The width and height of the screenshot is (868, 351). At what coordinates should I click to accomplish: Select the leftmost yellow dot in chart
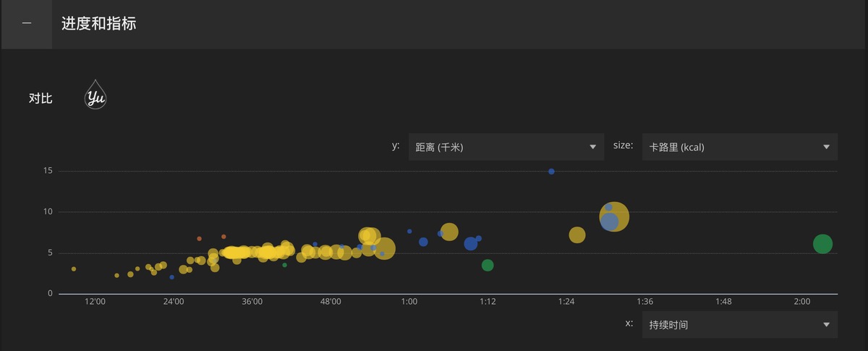pos(74,269)
